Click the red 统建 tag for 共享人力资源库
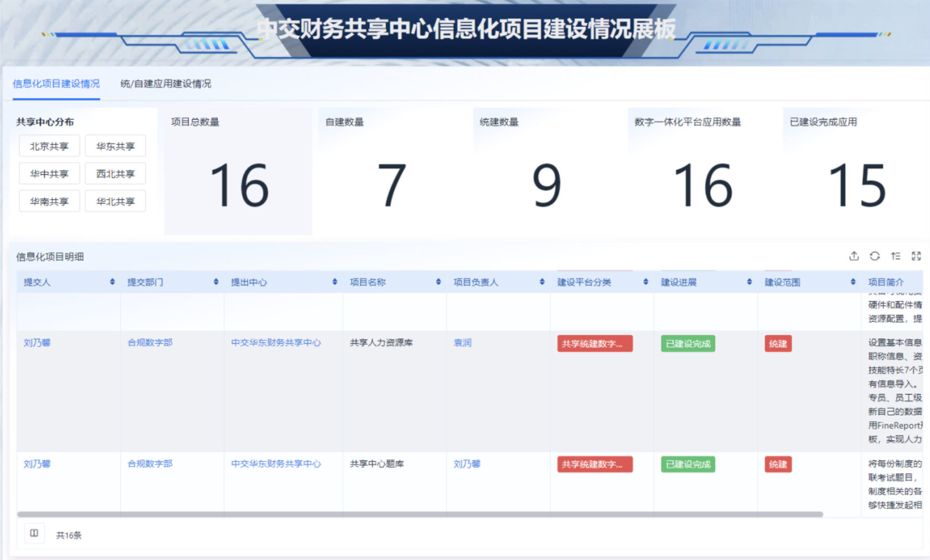The image size is (930, 560). click(x=778, y=344)
